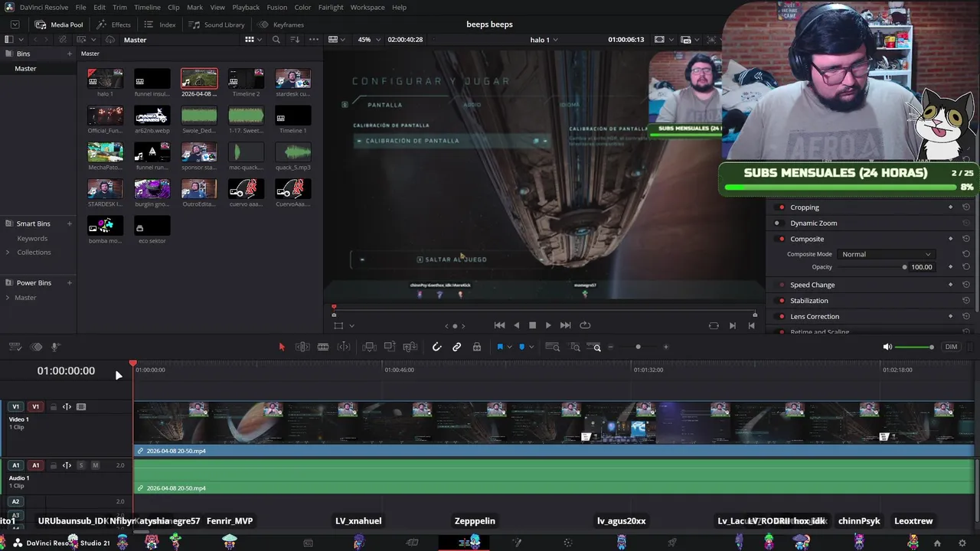Play the timeline in reverse

(516, 325)
